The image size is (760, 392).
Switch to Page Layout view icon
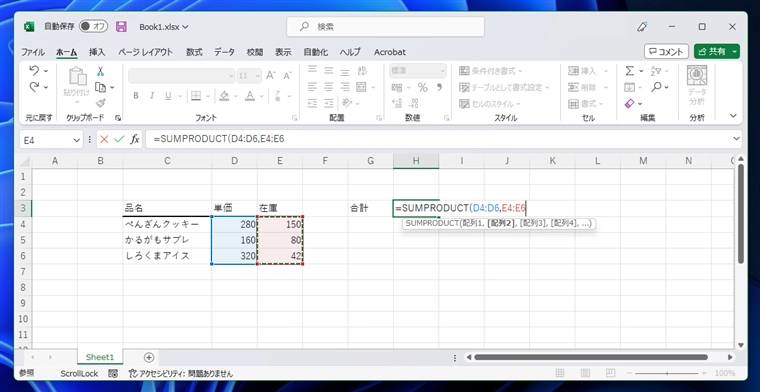click(x=586, y=373)
